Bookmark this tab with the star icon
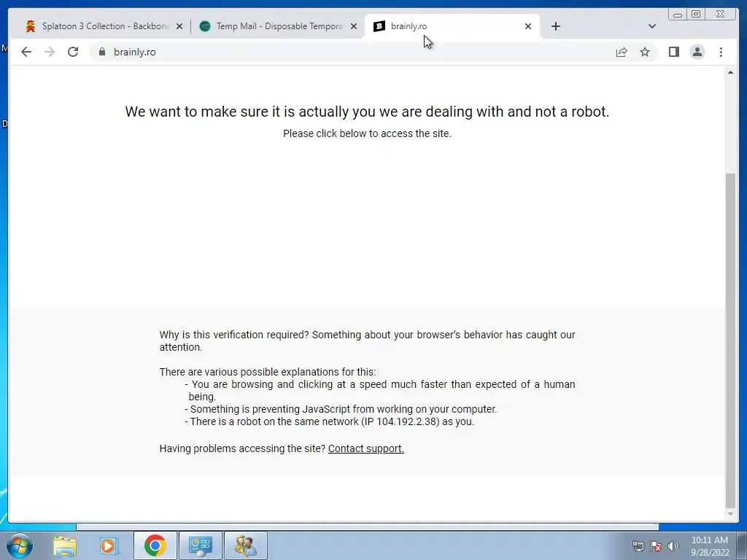Viewport: 747px width, 560px height. point(645,52)
